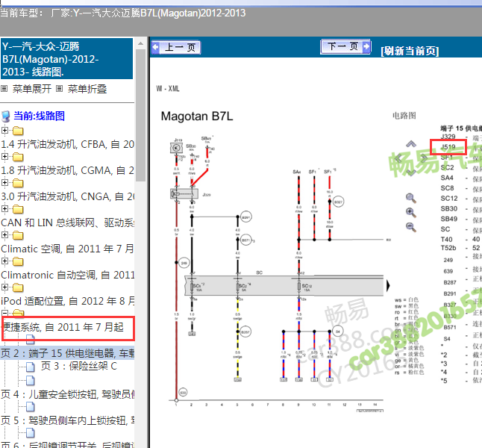Click the page icon for 页 2
The height and width of the screenshot is (448, 482).
click(x=30, y=340)
